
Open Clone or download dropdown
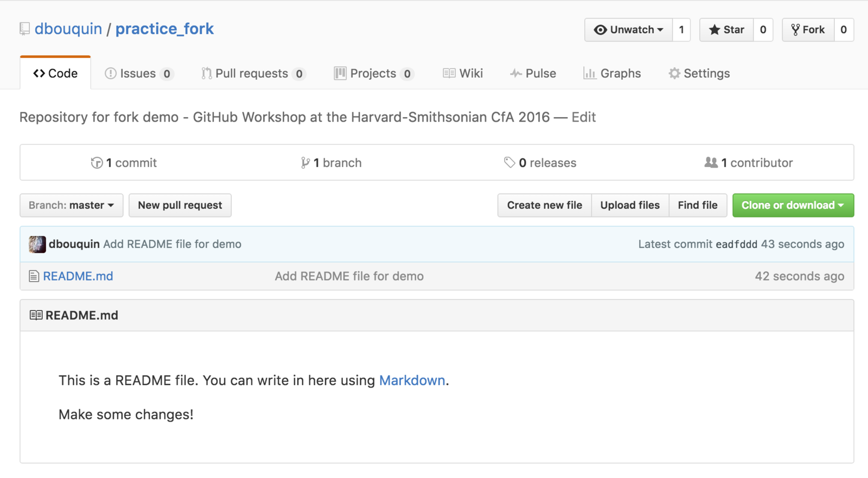coord(793,205)
